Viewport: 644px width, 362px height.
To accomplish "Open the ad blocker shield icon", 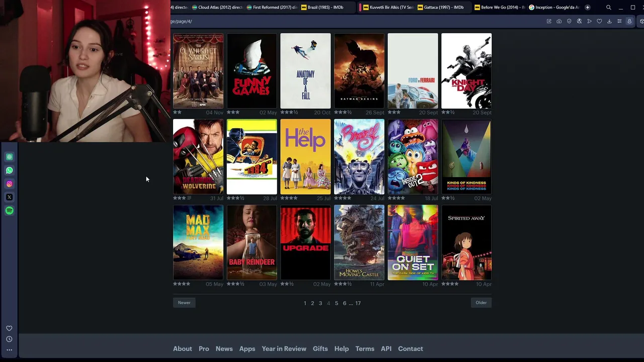I will click(569, 21).
